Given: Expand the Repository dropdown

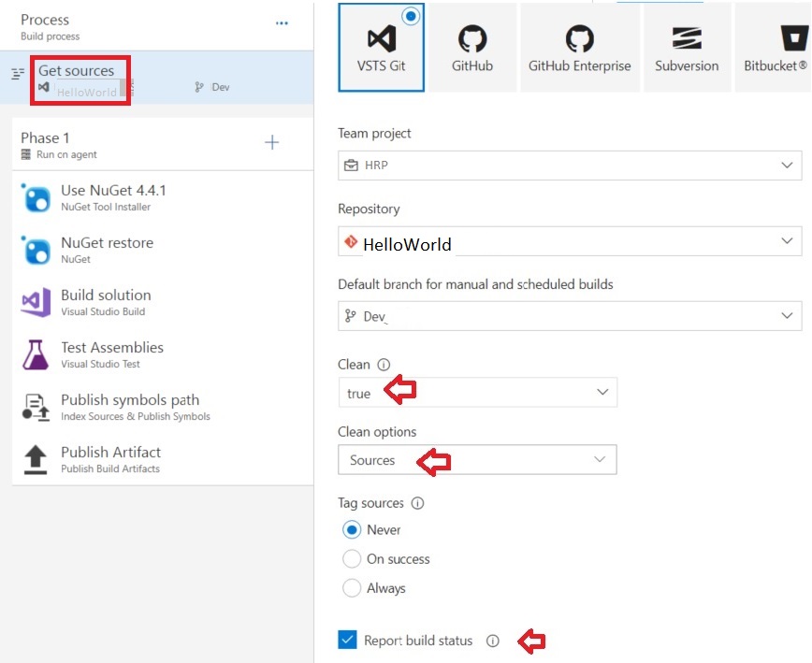Looking at the screenshot, I should coord(569,242).
